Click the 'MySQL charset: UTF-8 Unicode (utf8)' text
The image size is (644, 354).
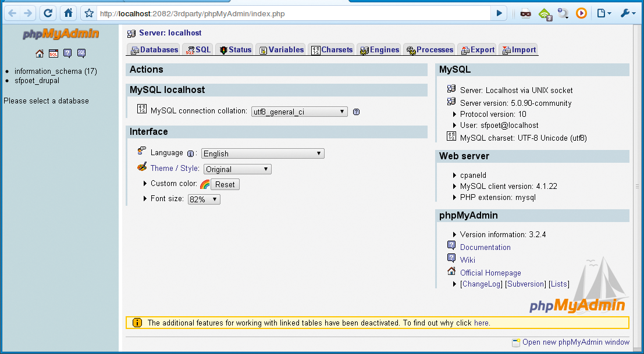(x=523, y=138)
